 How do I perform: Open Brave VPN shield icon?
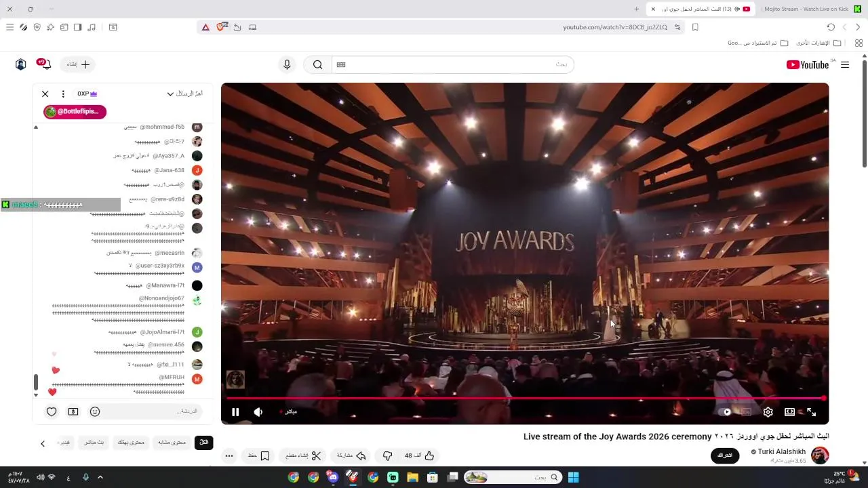tap(37, 27)
